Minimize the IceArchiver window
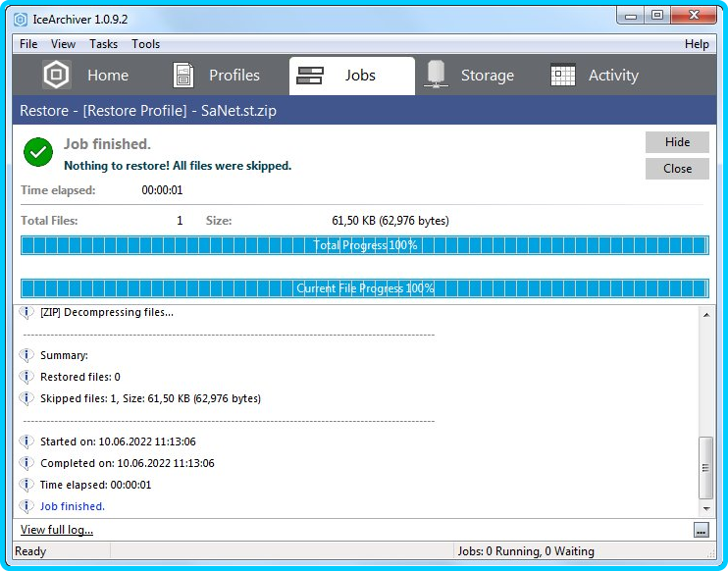Viewport: 728px width, 571px height. pos(631,16)
